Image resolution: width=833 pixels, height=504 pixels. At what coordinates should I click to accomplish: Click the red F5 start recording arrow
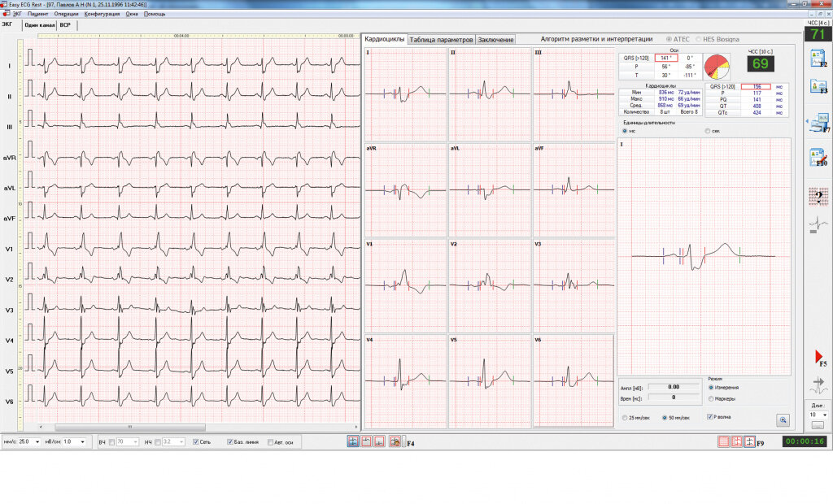click(x=818, y=357)
